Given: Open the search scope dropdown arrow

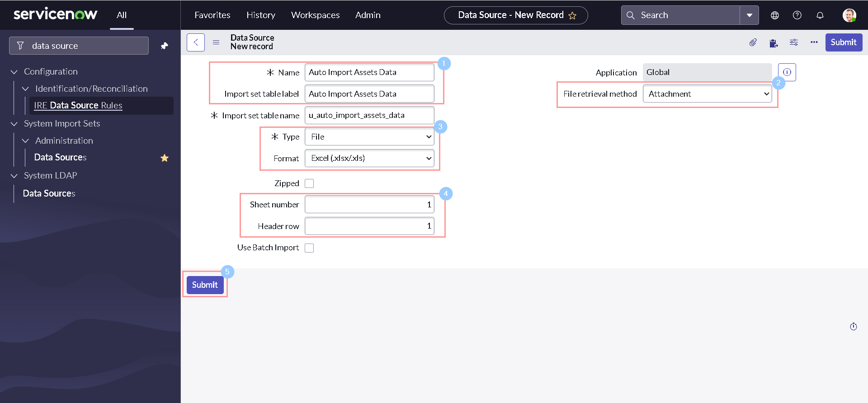Looking at the screenshot, I should point(749,15).
